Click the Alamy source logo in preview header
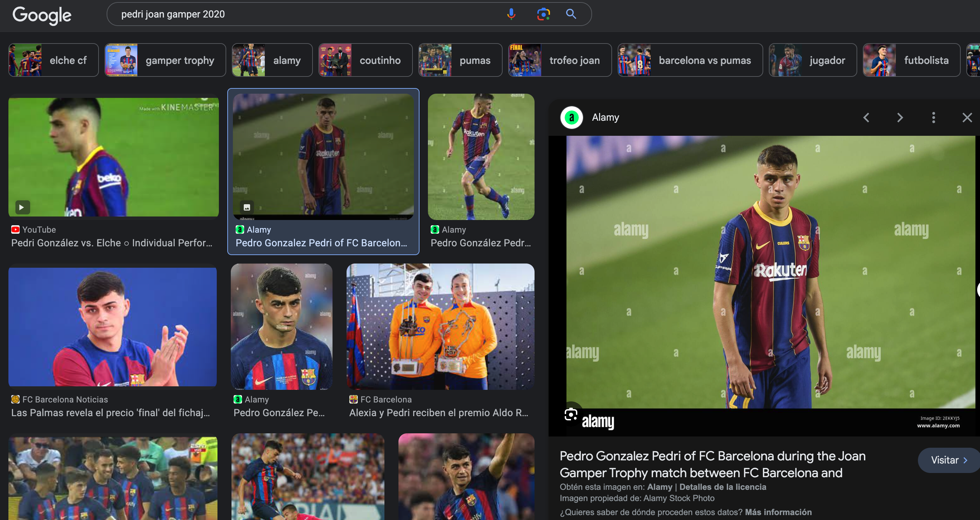Viewport: 980px width, 520px height. [x=571, y=118]
